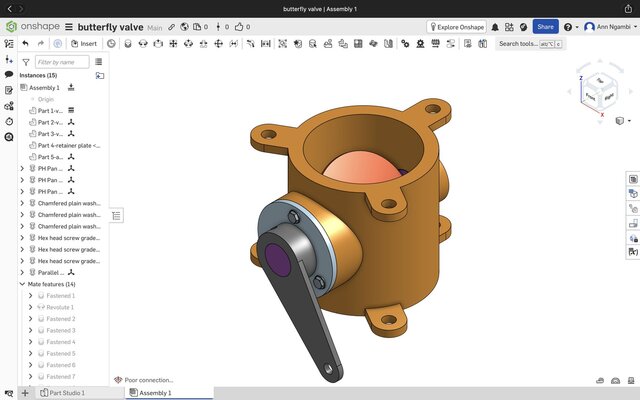Image resolution: width=640 pixels, height=400 pixels.
Task: Select the Ball mate tool
Action: coord(218,44)
